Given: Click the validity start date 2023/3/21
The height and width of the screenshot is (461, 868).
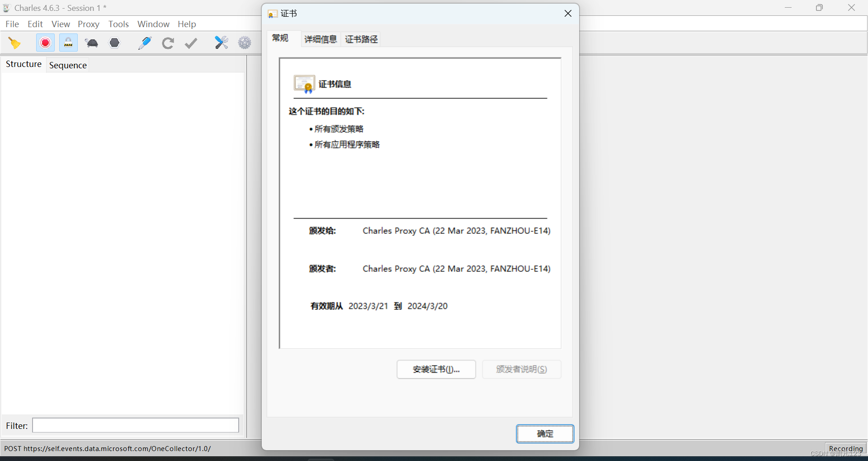Looking at the screenshot, I should coord(368,306).
